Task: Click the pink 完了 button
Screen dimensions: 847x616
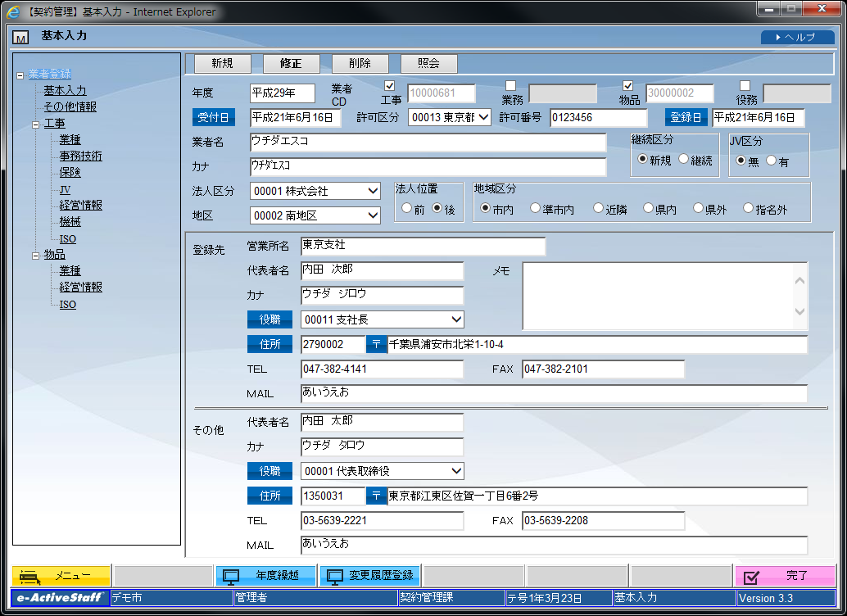Action: click(x=785, y=576)
